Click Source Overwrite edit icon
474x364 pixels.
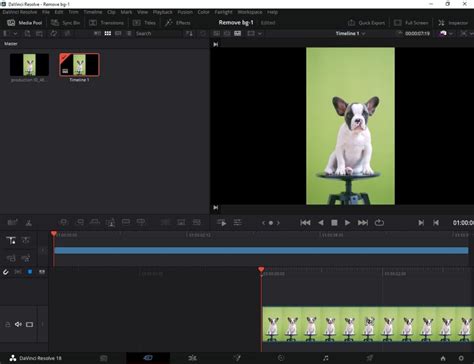141,222
